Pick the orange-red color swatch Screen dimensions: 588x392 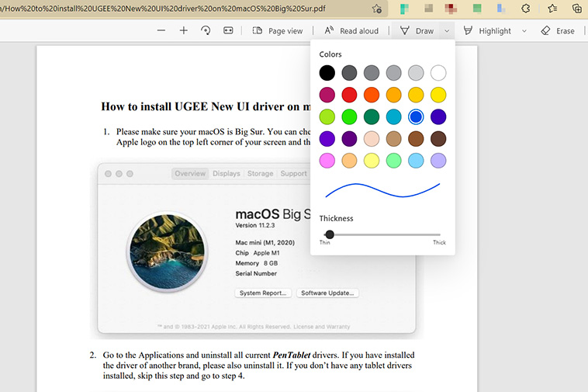click(372, 95)
